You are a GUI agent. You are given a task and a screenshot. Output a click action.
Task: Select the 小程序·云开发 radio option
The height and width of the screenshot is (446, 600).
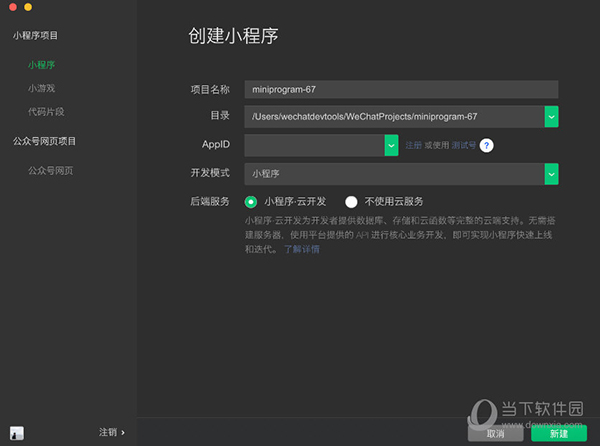(251, 202)
